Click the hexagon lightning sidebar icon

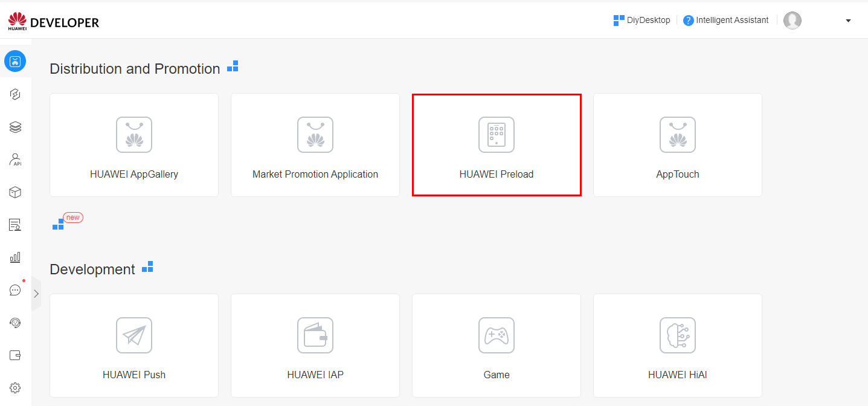(16, 94)
